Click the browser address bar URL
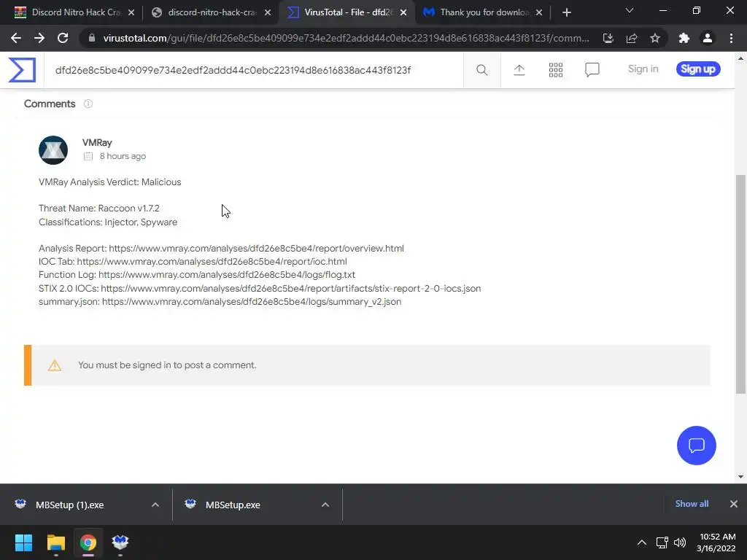 346,38
